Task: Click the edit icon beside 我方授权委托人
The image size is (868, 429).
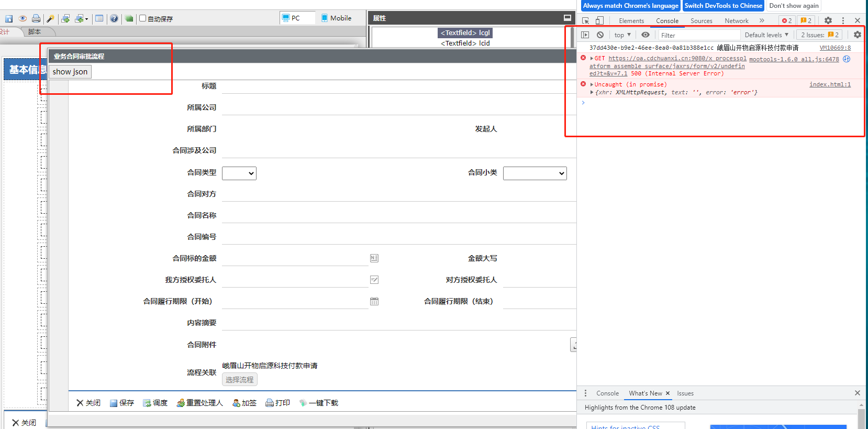Action: pyautogui.click(x=374, y=280)
